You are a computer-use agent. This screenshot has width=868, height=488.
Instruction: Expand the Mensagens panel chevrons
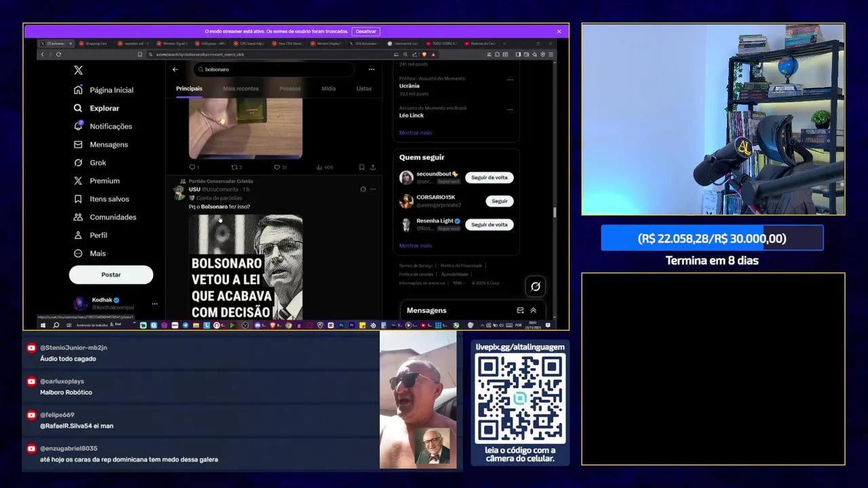tap(533, 310)
